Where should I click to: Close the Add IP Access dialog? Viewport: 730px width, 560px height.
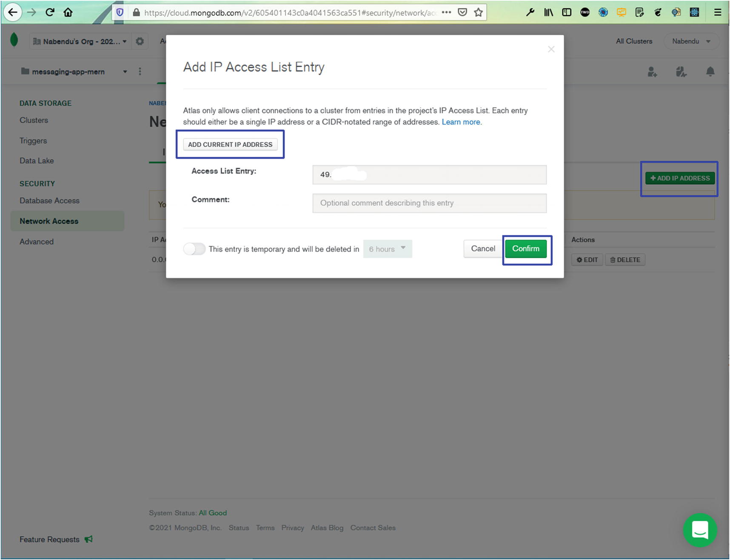(x=551, y=49)
